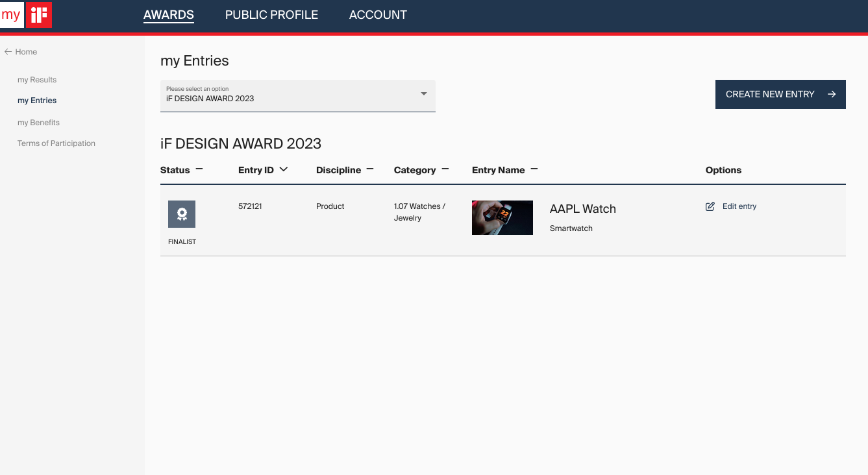Click the back arrow next to Home

pos(7,51)
